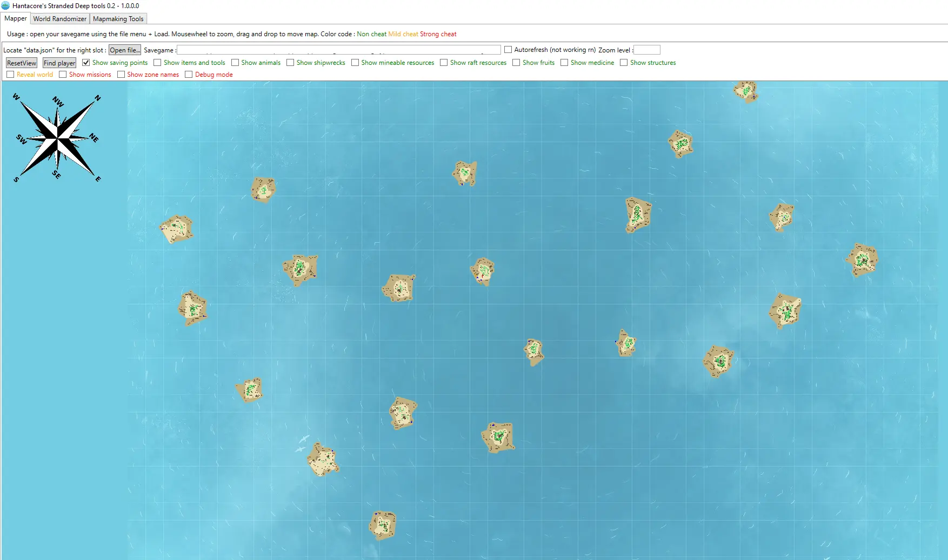The width and height of the screenshot is (948, 560).
Task: Click the island at the map's far right edge
Action: [862, 260]
